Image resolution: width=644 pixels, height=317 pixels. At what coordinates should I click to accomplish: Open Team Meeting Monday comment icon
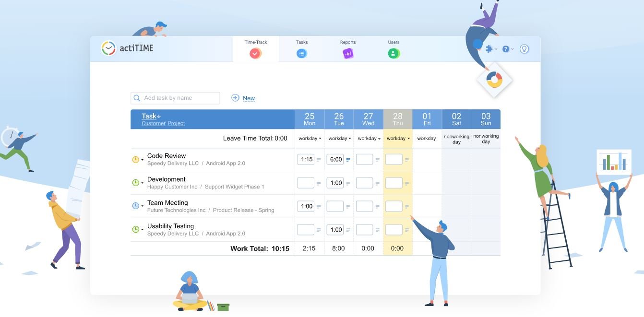tap(319, 207)
